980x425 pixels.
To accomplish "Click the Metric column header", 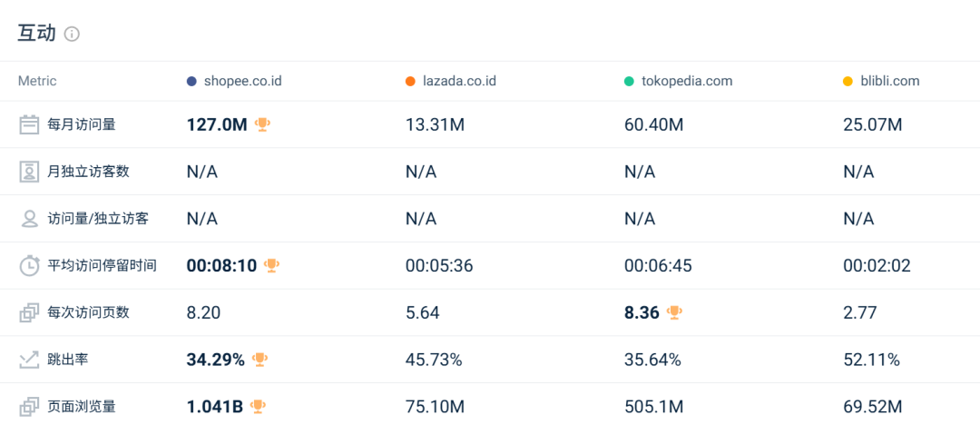I will 37,82.
